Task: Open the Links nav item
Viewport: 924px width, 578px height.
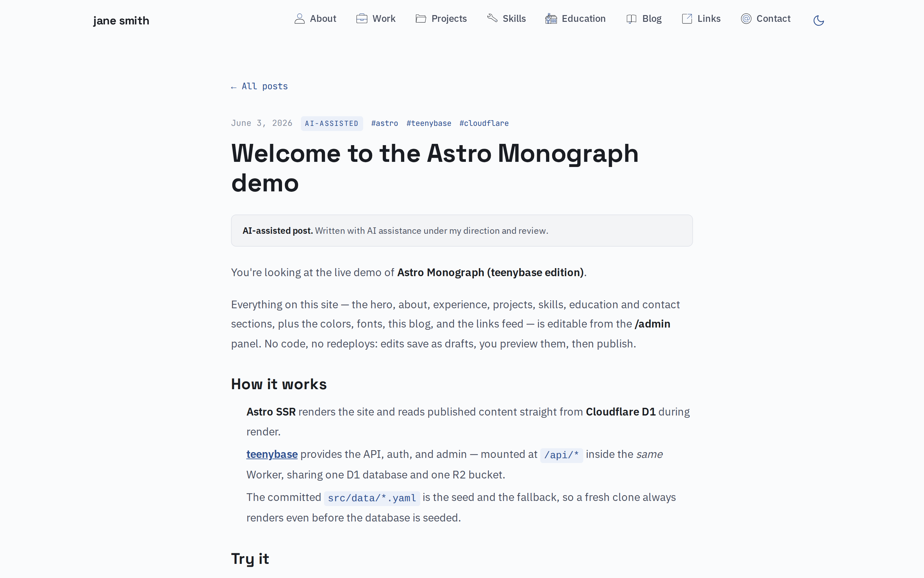Action: point(701,19)
